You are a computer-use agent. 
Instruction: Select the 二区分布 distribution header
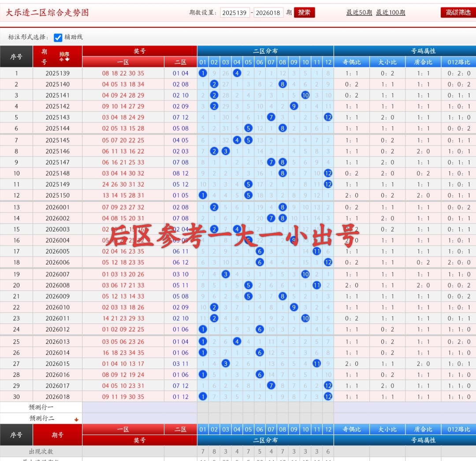pyautogui.click(x=265, y=51)
